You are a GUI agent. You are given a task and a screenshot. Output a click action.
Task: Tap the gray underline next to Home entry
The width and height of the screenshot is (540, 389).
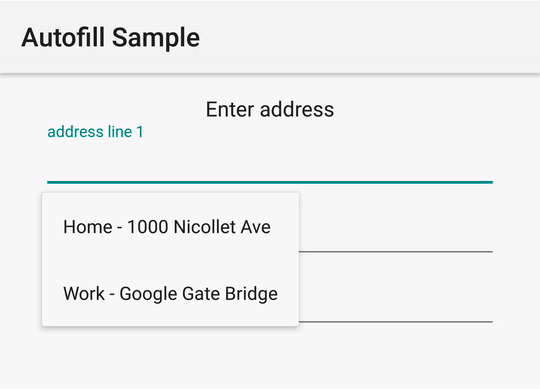(396, 252)
